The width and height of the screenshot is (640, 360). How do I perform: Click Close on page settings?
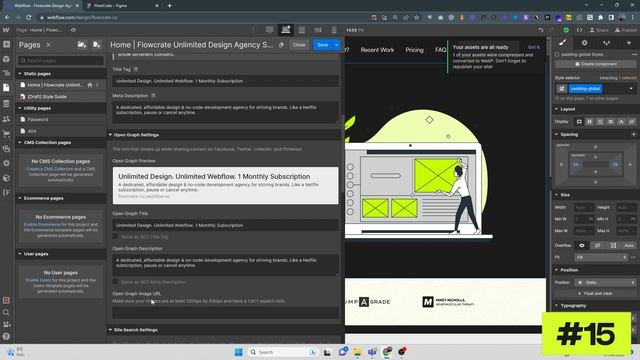299,45
